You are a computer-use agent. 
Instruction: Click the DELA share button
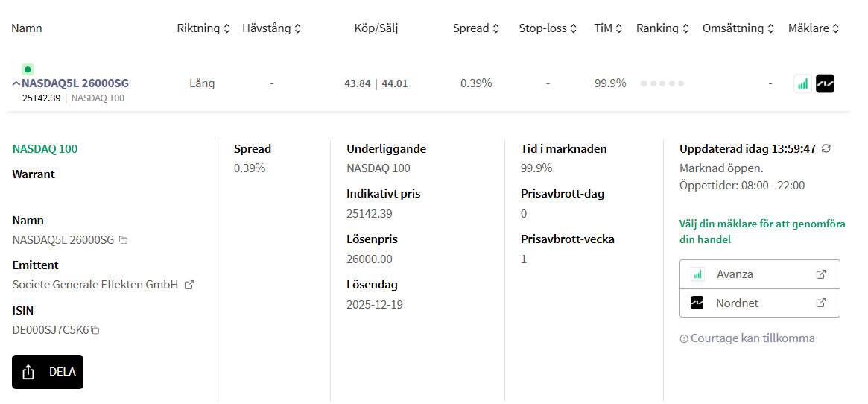[48, 372]
